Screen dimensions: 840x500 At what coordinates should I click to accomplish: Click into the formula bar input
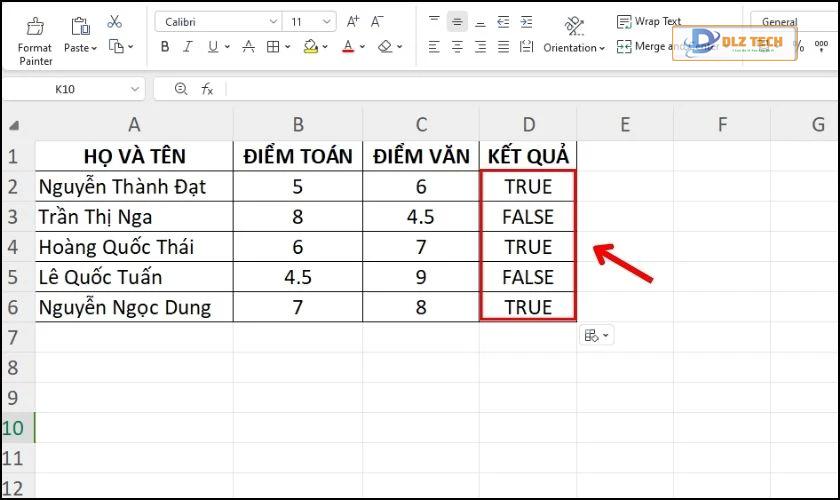click(x=532, y=89)
